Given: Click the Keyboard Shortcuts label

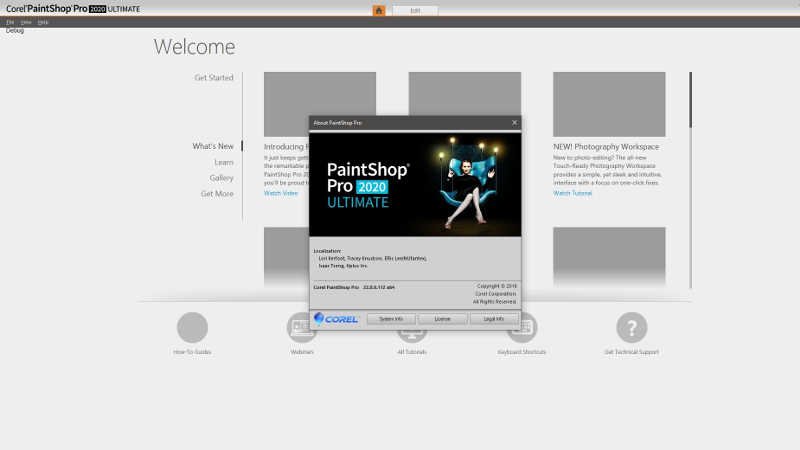Looking at the screenshot, I should coord(521,352).
